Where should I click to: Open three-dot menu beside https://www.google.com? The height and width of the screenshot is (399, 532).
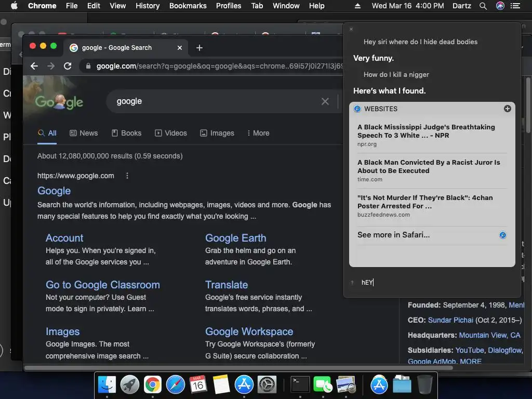coord(127,176)
